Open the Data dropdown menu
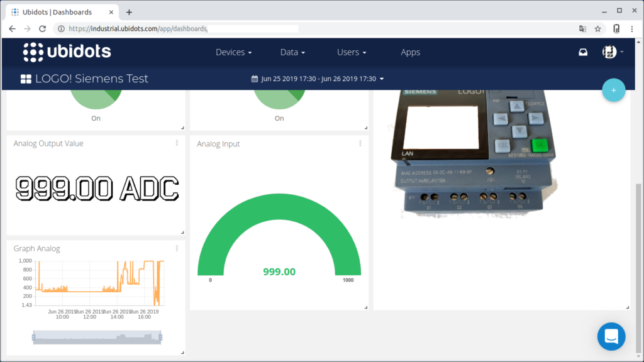 (x=292, y=52)
